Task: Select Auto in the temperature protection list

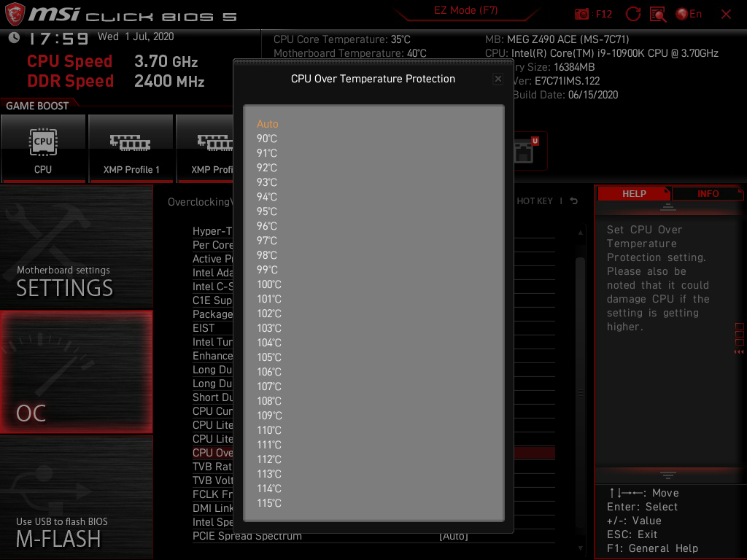Action: click(x=267, y=124)
